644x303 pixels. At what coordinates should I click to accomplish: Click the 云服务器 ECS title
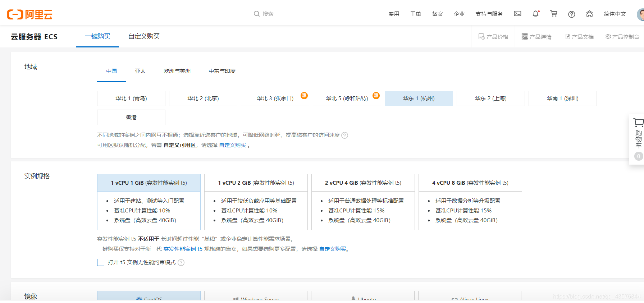(x=34, y=37)
